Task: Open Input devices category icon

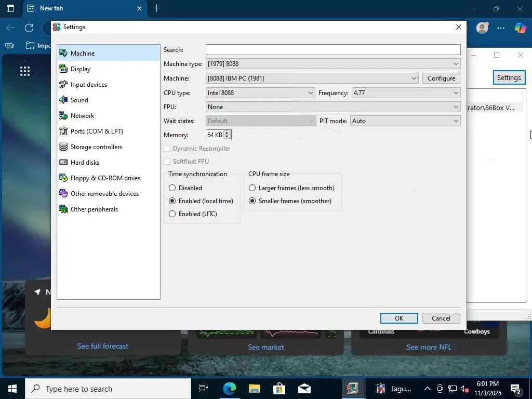Action: [x=63, y=84]
